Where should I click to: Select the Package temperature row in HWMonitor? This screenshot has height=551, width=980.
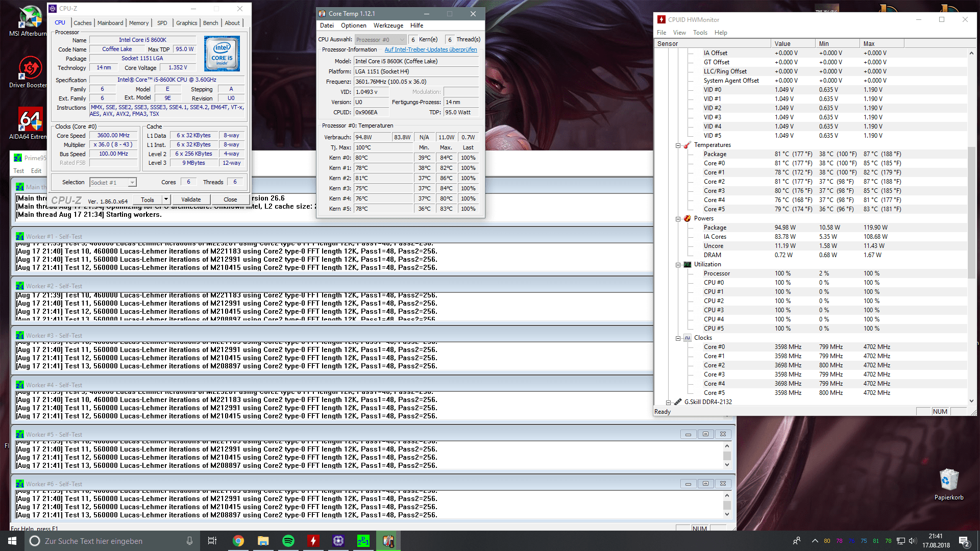tap(812, 154)
